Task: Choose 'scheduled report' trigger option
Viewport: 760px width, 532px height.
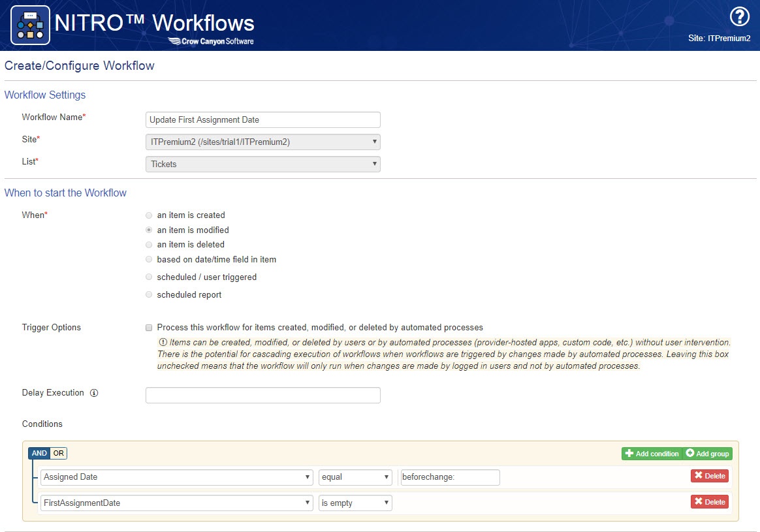Action: 150,295
